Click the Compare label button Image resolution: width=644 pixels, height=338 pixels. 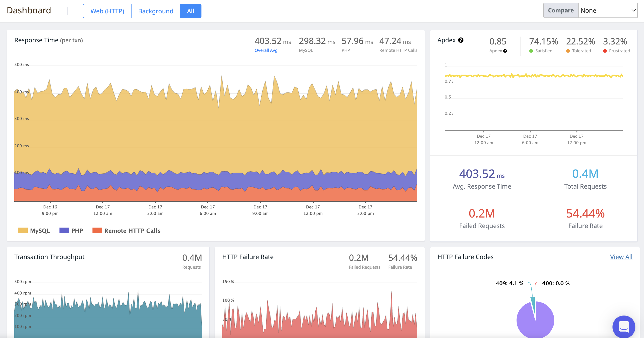(560, 11)
